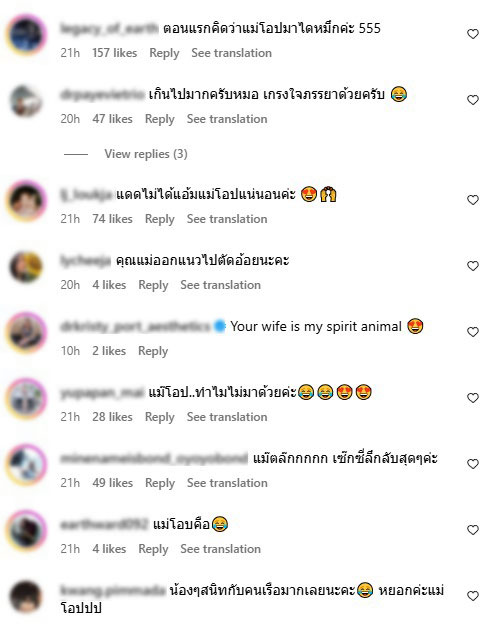
Task: Open avatar of first commenter
Action: 26,34
